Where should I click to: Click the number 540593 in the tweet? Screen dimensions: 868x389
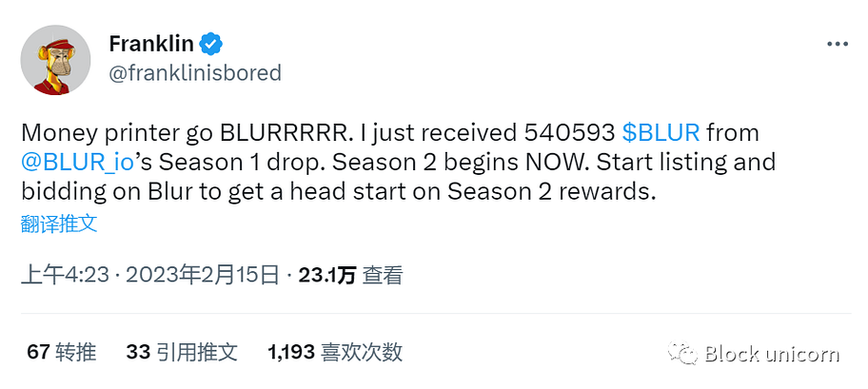[x=569, y=133]
